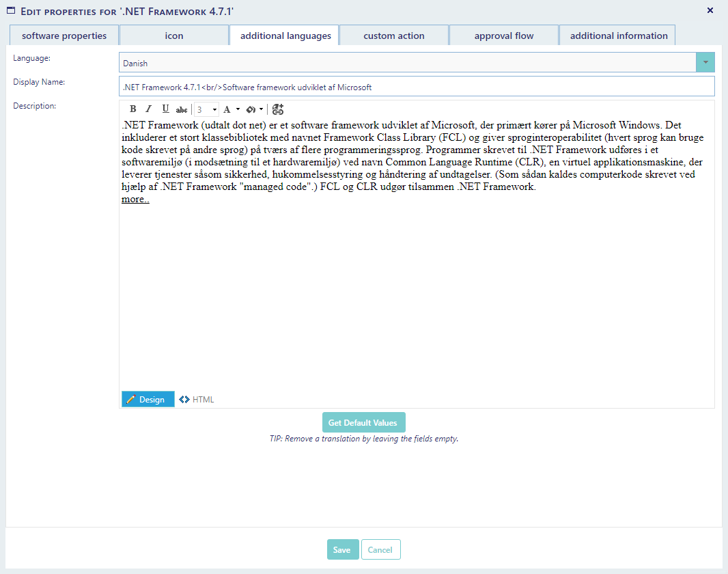Switch to the software properties tab
Screen dimensions: 728x574
click(64, 36)
